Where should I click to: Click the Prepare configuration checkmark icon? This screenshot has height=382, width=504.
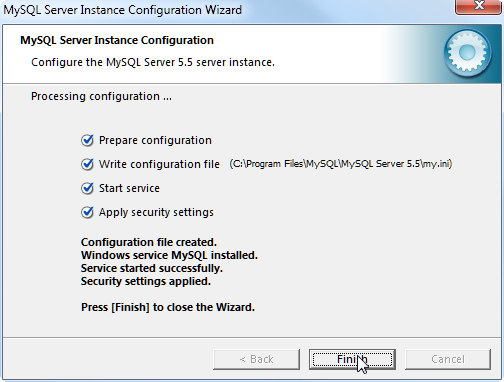(x=87, y=140)
